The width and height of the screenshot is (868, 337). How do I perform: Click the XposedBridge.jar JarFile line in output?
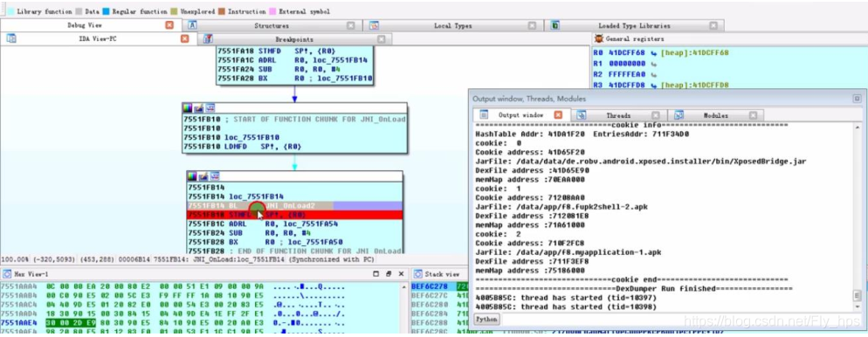click(x=640, y=161)
